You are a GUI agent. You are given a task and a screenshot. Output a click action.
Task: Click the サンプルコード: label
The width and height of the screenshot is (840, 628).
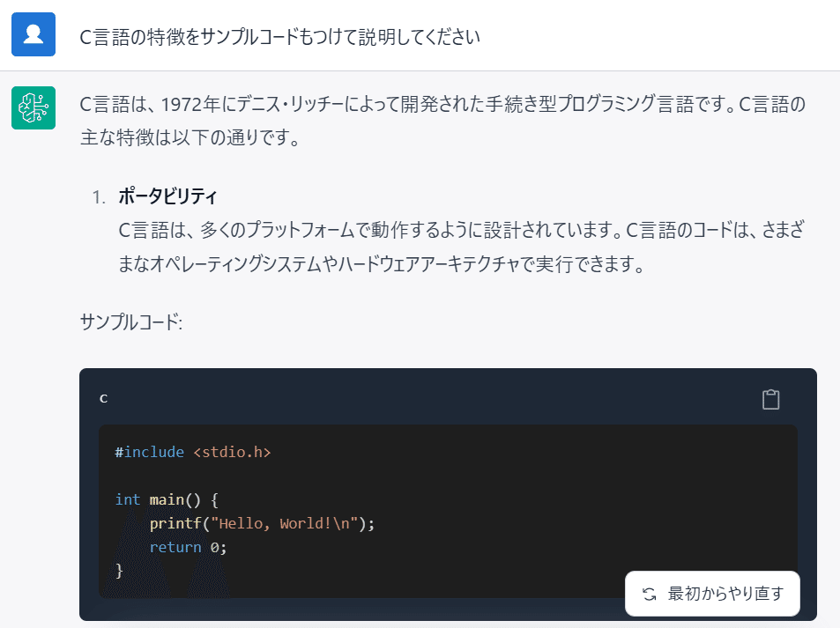pos(130,321)
